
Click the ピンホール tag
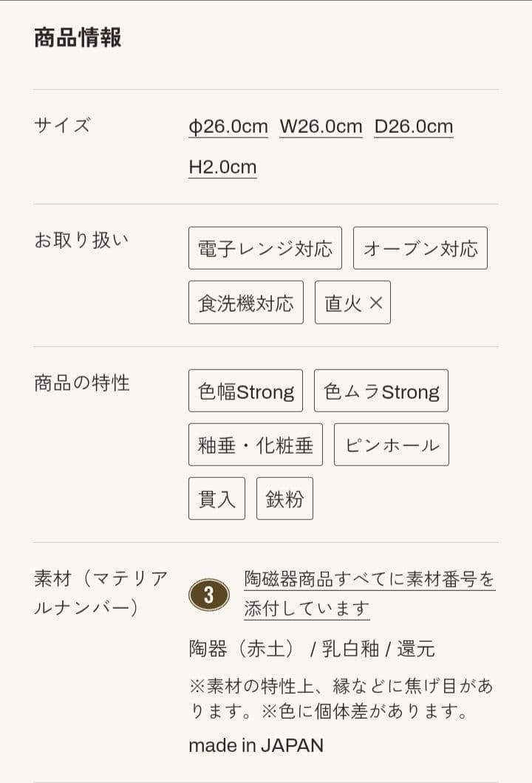point(391,445)
